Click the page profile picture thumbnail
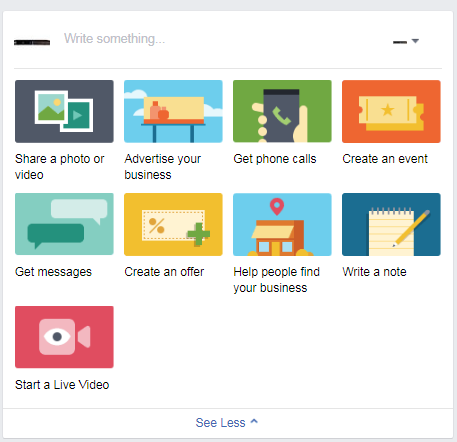 (32, 42)
